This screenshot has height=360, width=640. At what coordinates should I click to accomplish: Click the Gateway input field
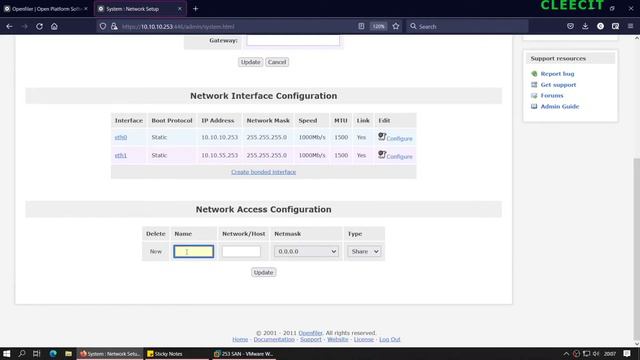click(293, 40)
